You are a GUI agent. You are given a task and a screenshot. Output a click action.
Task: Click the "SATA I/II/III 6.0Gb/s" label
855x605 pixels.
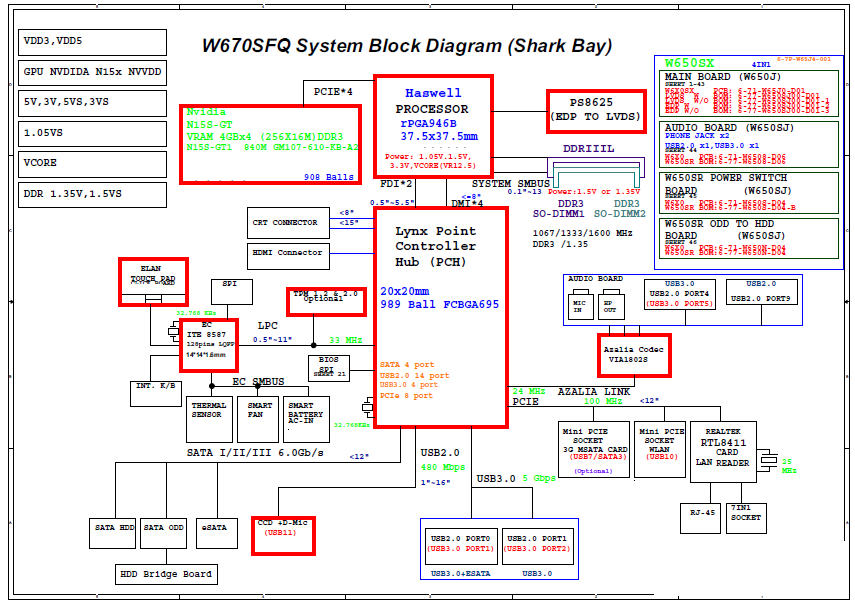tap(255, 452)
